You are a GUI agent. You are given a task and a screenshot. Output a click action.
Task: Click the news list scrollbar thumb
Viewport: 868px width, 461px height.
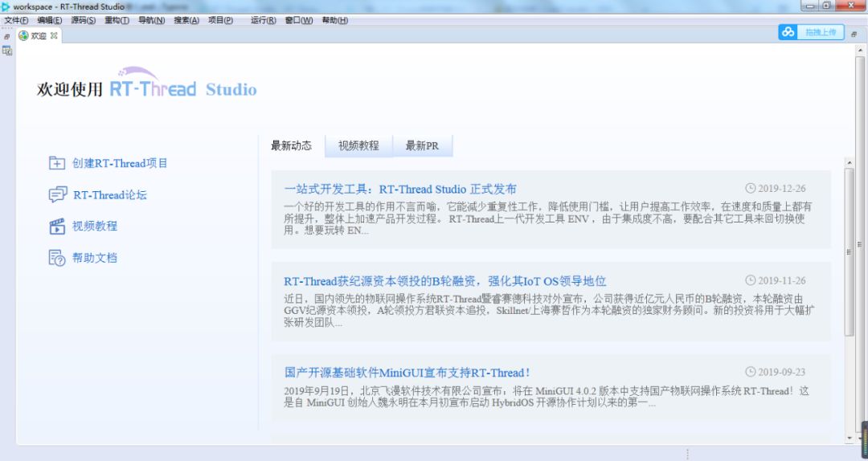coord(850,251)
